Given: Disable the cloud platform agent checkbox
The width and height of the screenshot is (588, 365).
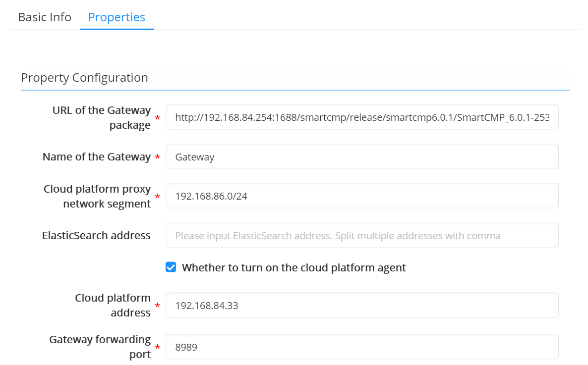Looking at the screenshot, I should pos(171,267).
